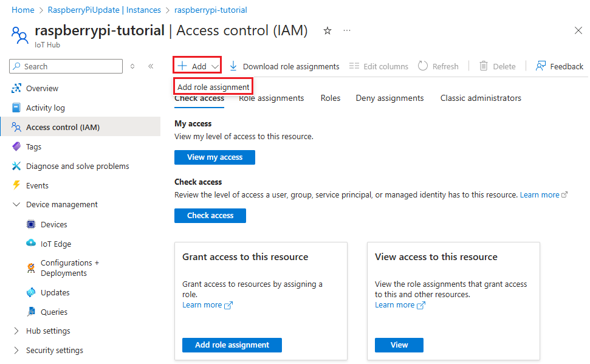
Task: Click the purple Tags icon
Action: pos(16,146)
